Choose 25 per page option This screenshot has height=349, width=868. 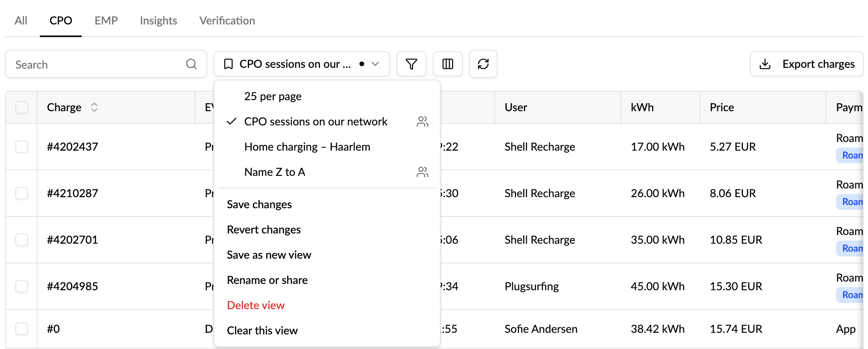[x=273, y=96]
